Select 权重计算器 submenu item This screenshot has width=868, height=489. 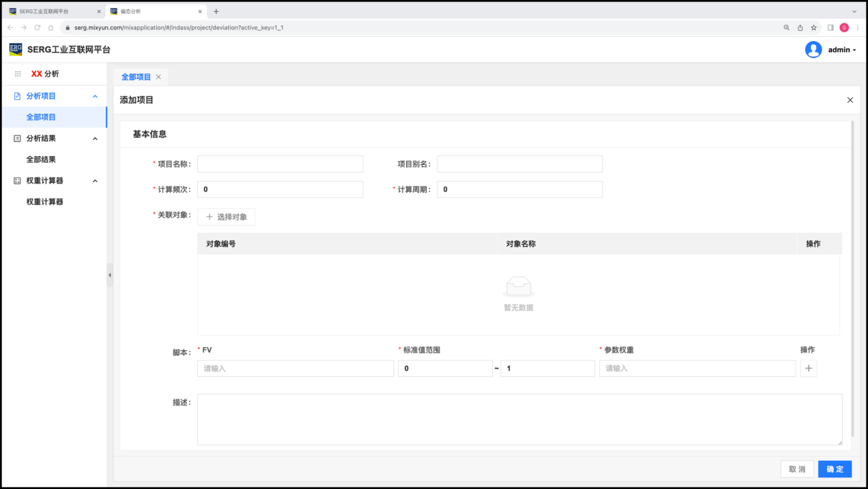(x=44, y=202)
